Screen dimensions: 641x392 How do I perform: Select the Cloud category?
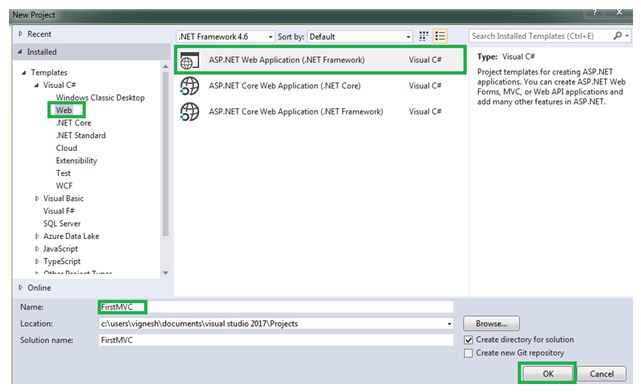[x=66, y=148]
